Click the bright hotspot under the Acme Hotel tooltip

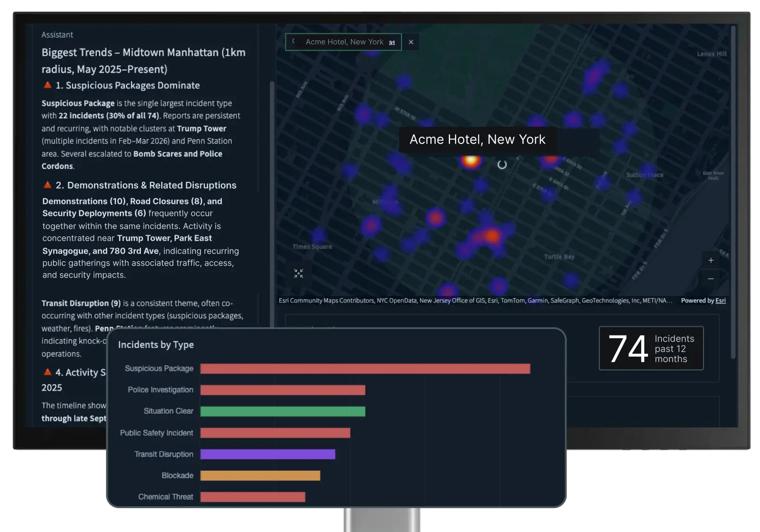(470, 161)
